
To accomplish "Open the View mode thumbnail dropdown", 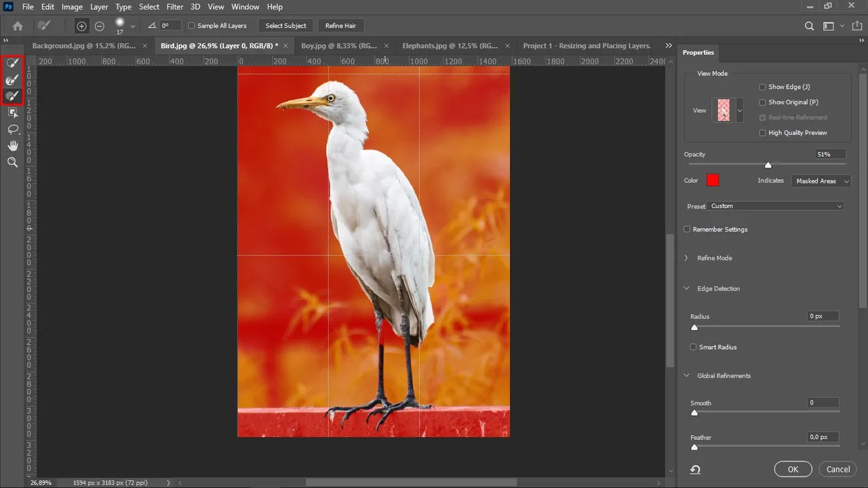I will [740, 110].
